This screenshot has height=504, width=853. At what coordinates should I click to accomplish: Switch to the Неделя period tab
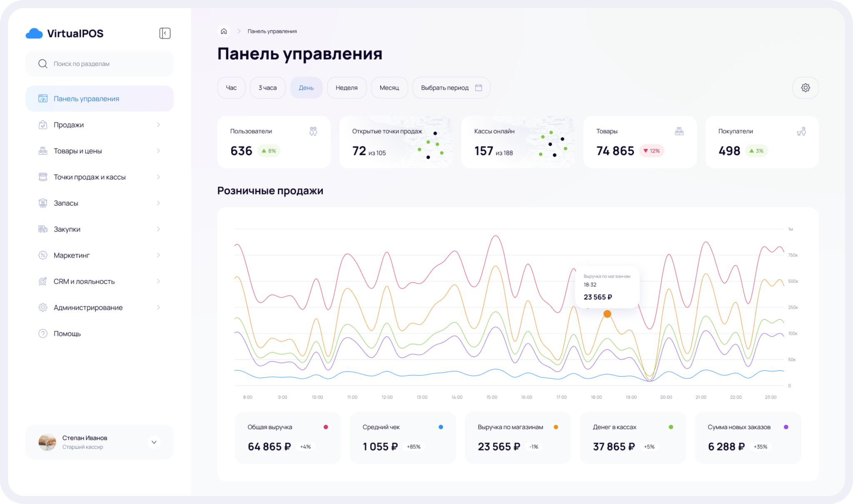[347, 88]
